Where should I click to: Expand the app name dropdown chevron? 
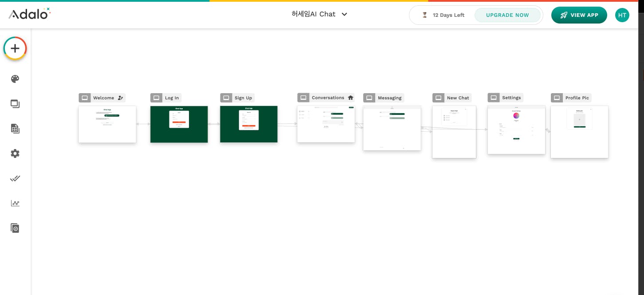(x=344, y=14)
